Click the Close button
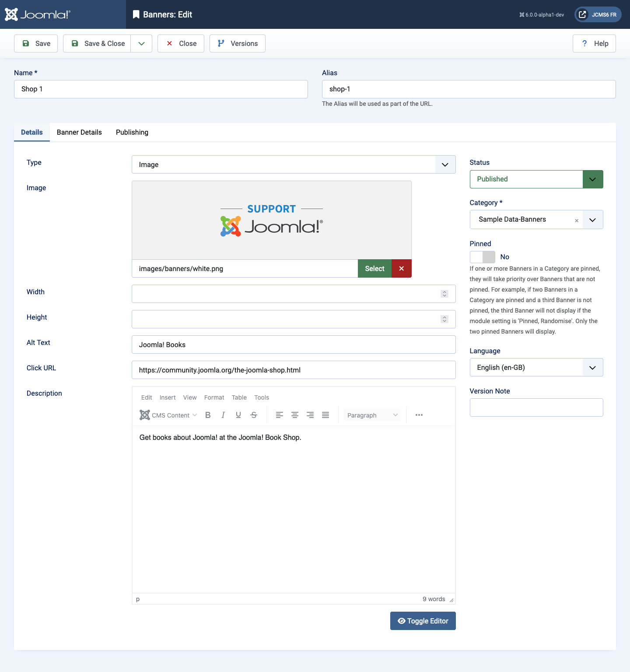 pos(181,43)
